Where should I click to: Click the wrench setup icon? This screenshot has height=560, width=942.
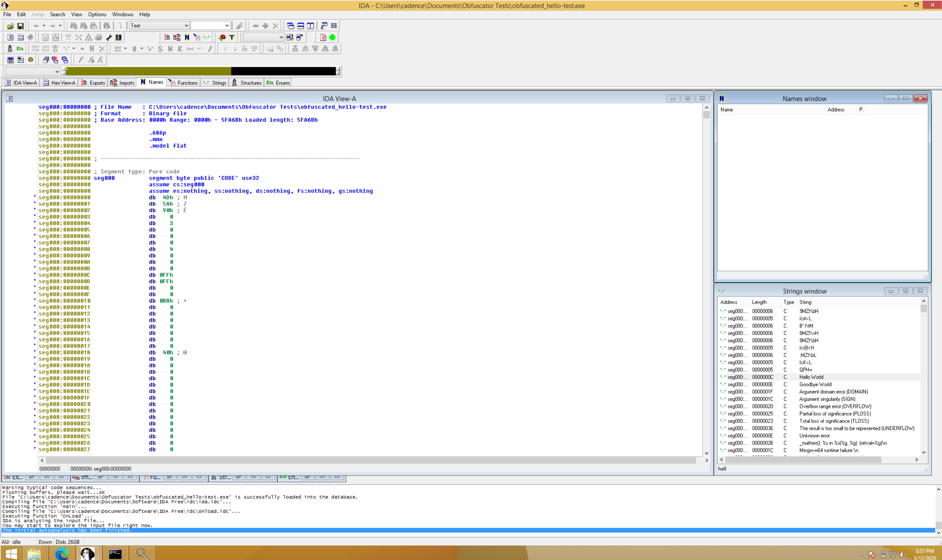coord(109,37)
